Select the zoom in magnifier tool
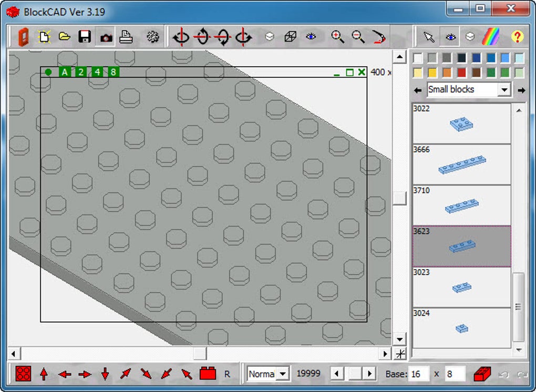536x392 pixels. 338,37
